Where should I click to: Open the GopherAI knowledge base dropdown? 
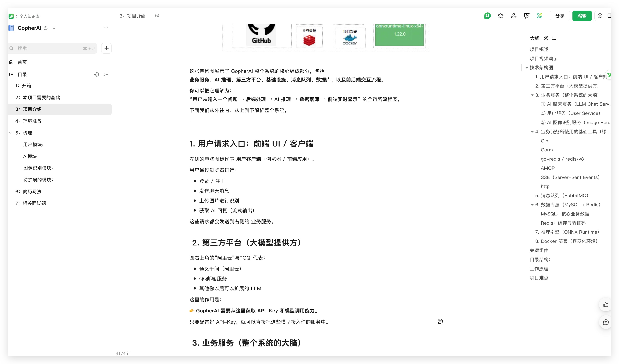pos(54,28)
